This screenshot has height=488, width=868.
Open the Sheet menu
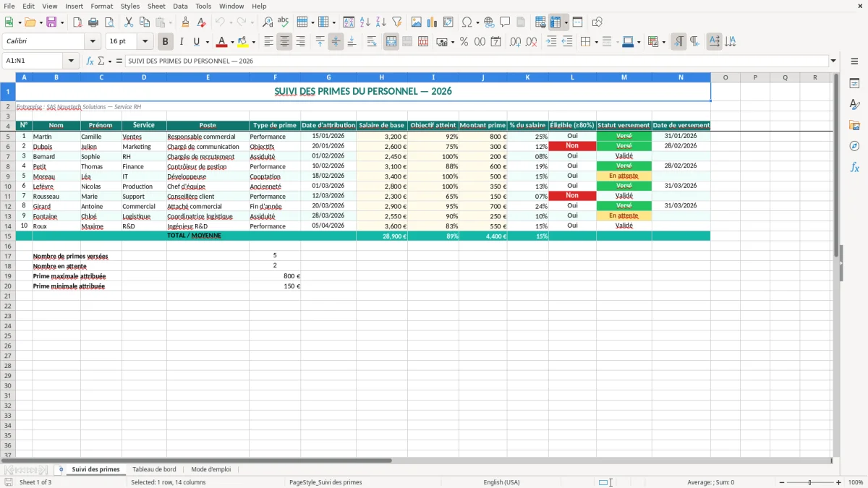point(156,6)
